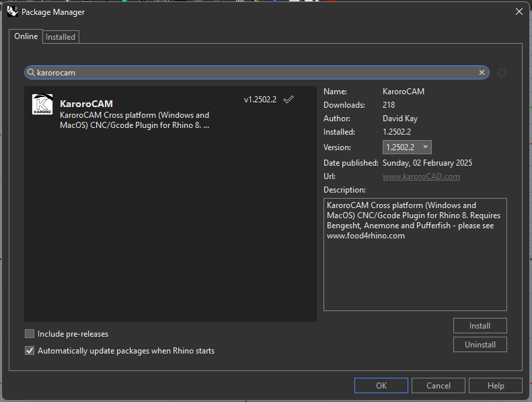Click the KaroroCAM package logo thumbnail

pyautogui.click(x=42, y=104)
